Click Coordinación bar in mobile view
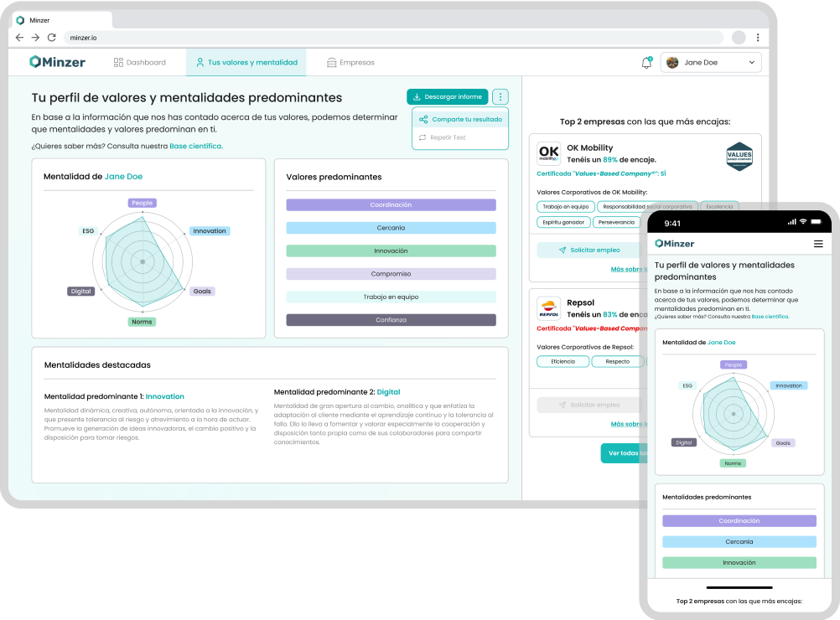 [739, 521]
